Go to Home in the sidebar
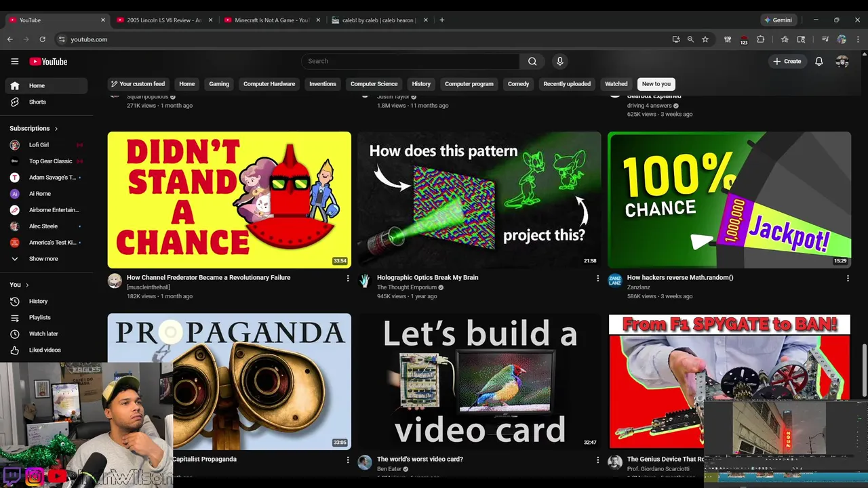The image size is (868, 488). (46, 85)
